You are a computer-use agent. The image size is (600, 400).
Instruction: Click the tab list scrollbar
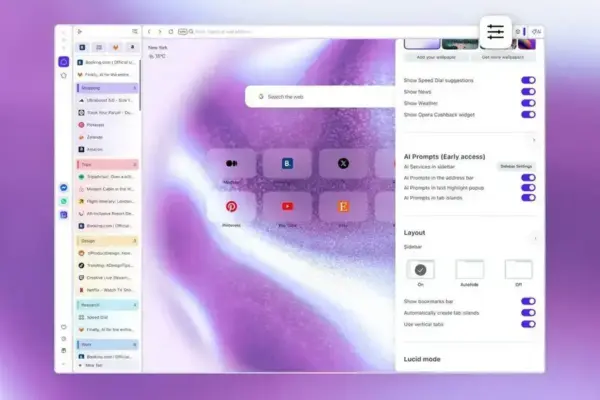coord(140,86)
